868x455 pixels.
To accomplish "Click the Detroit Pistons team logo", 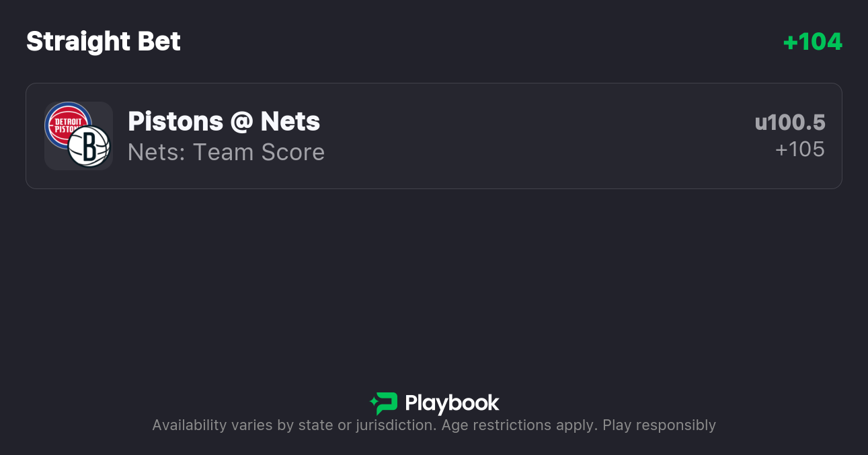I will coord(67,125).
